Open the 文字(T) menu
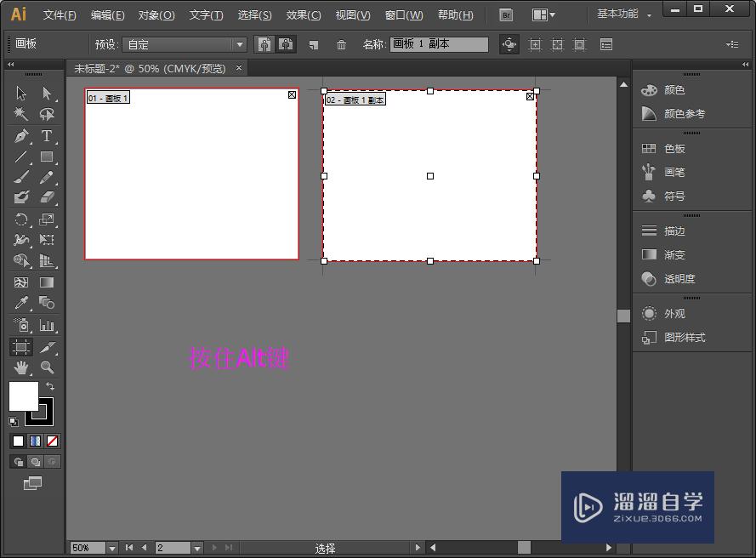 (206, 15)
